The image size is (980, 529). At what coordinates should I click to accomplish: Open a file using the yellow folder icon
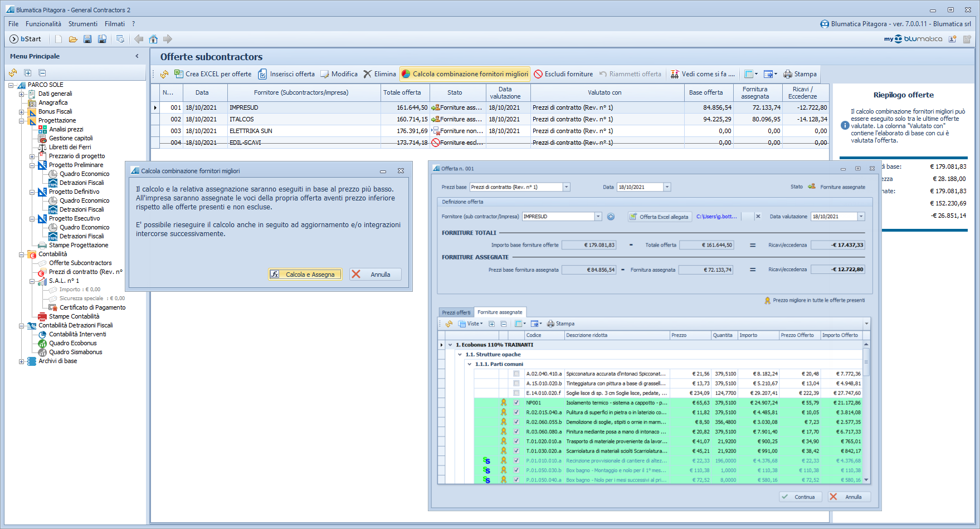tap(73, 39)
